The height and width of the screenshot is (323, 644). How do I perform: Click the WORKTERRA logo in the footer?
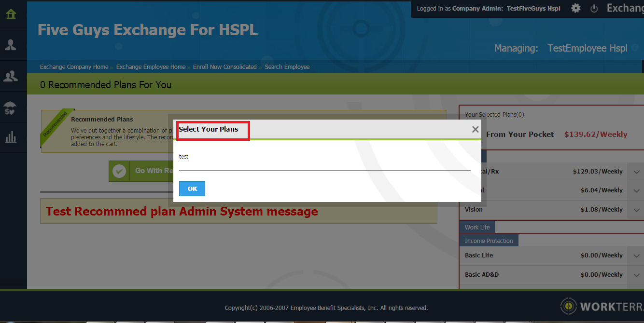pyautogui.click(x=602, y=306)
